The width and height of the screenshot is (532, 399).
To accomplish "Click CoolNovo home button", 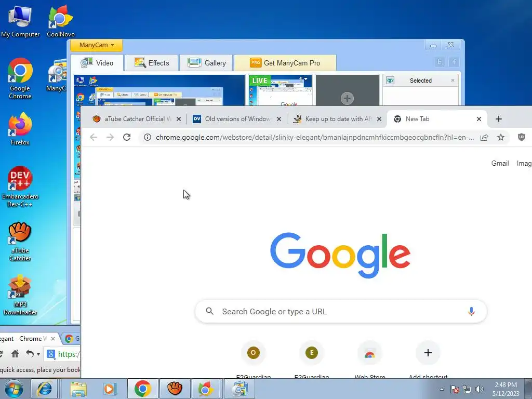I will click(x=15, y=354).
